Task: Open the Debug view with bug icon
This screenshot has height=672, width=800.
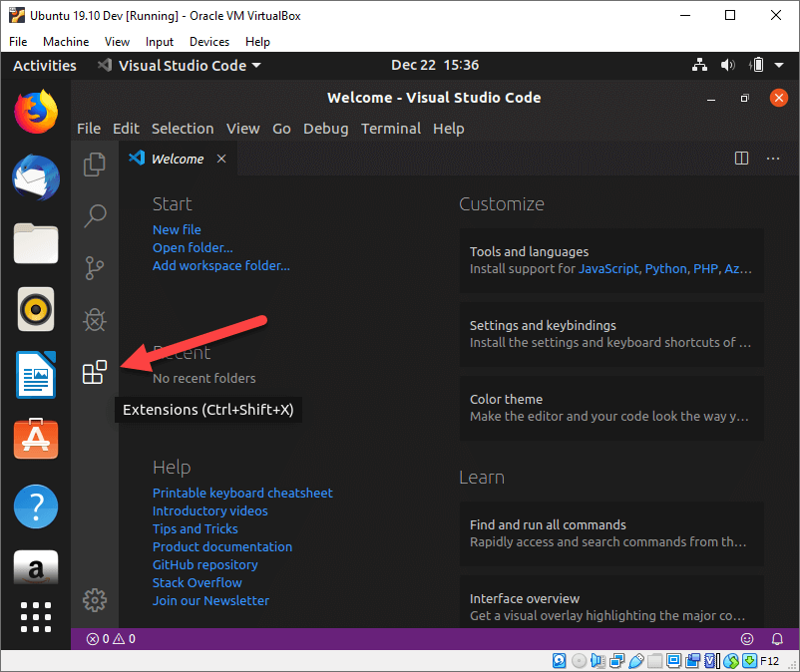Action: 95,320
